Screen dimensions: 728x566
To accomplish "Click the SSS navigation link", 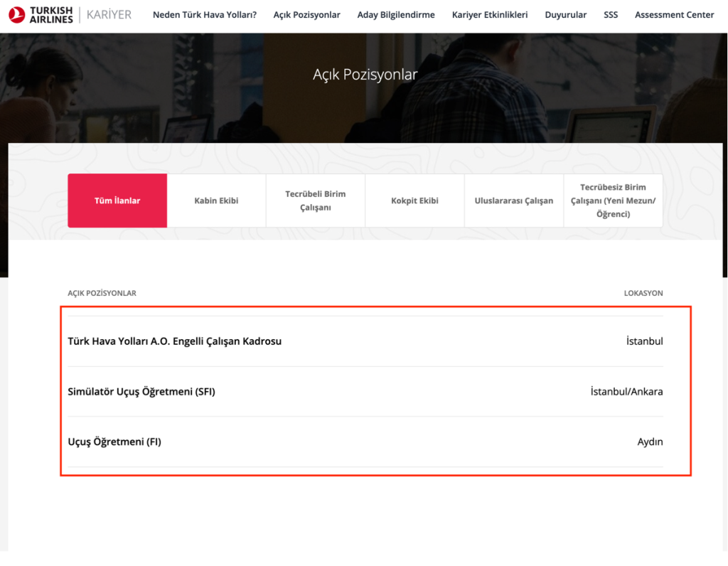I will point(611,15).
